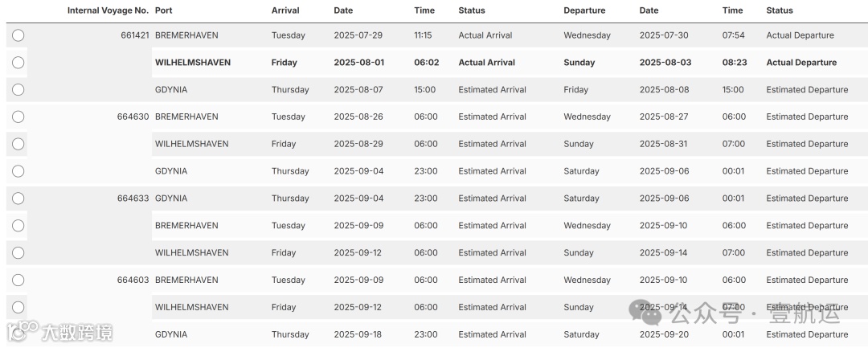
Task: Click voyage number 664633
Action: [x=133, y=199]
